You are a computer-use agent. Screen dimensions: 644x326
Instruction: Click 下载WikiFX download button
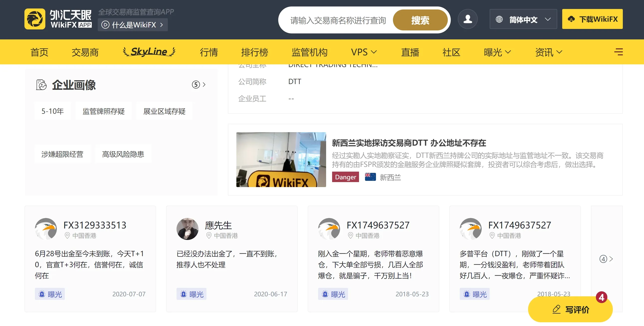coord(592,19)
